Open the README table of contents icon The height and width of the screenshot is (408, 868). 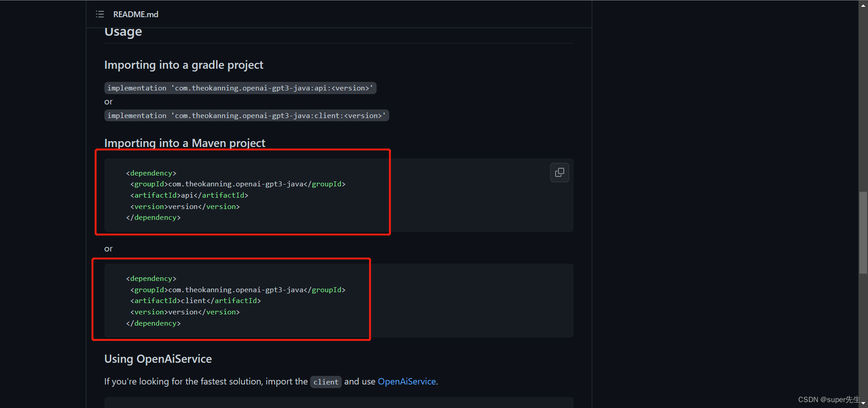(x=100, y=14)
